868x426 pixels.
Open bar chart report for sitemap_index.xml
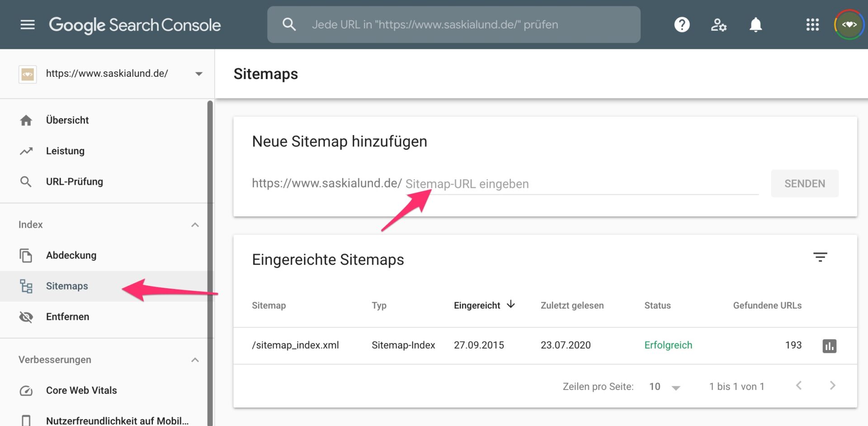pos(829,346)
